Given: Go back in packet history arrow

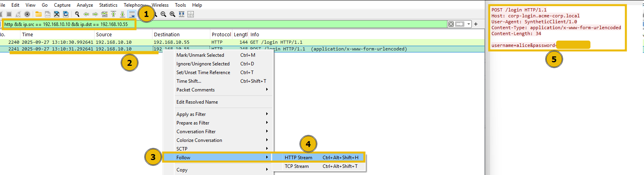Looking at the screenshot, I should (x=86, y=14).
